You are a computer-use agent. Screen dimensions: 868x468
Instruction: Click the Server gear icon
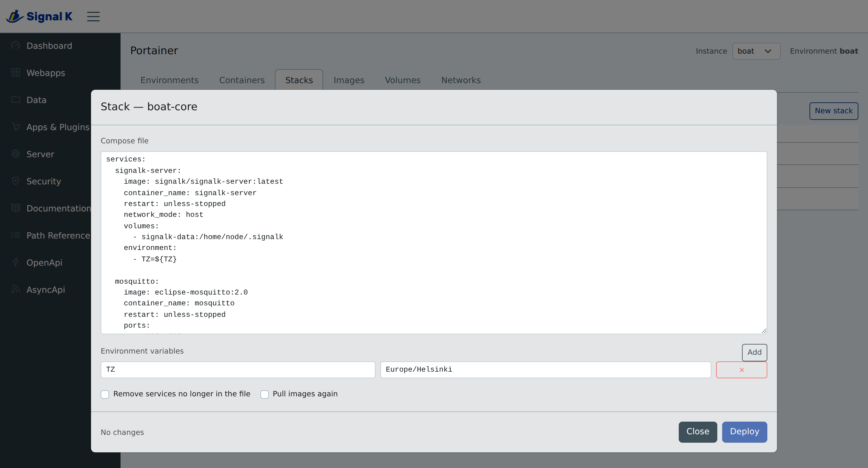tap(15, 154)
